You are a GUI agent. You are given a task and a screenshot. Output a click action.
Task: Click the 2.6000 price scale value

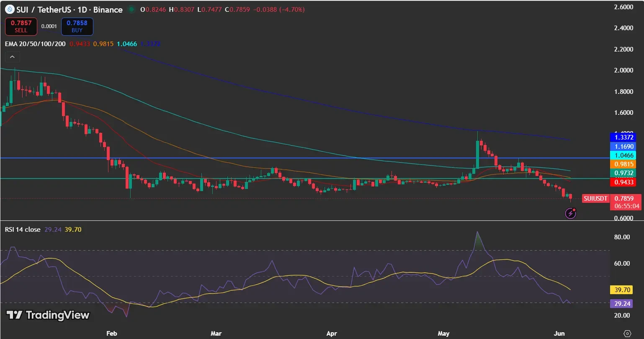tap(623, 7)
